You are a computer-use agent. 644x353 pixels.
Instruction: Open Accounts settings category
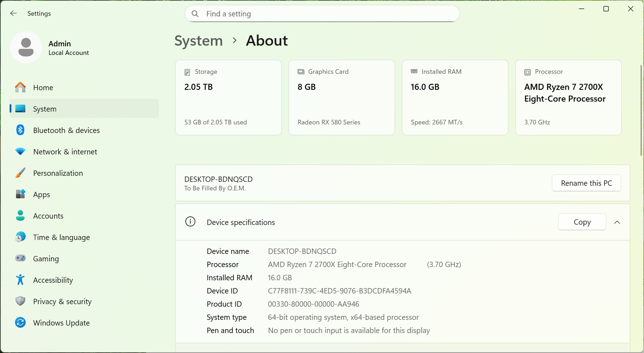click(84, 216)
